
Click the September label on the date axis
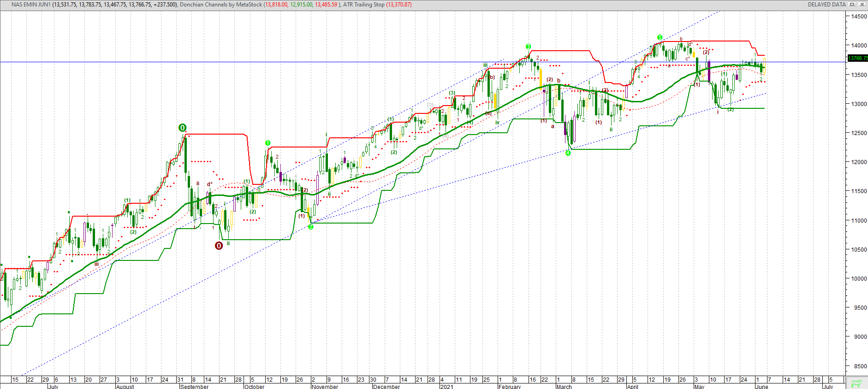[194, 387]
